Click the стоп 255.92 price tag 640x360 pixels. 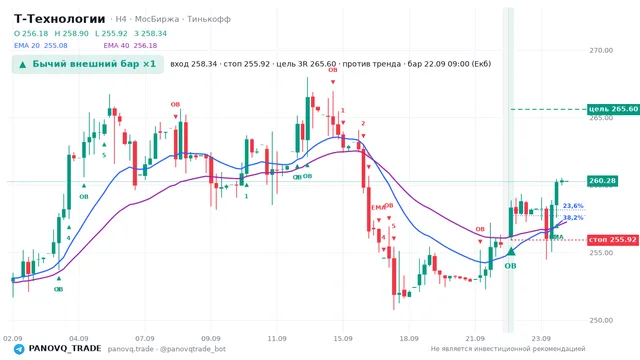pyautogui.click(x=613, y=240)
